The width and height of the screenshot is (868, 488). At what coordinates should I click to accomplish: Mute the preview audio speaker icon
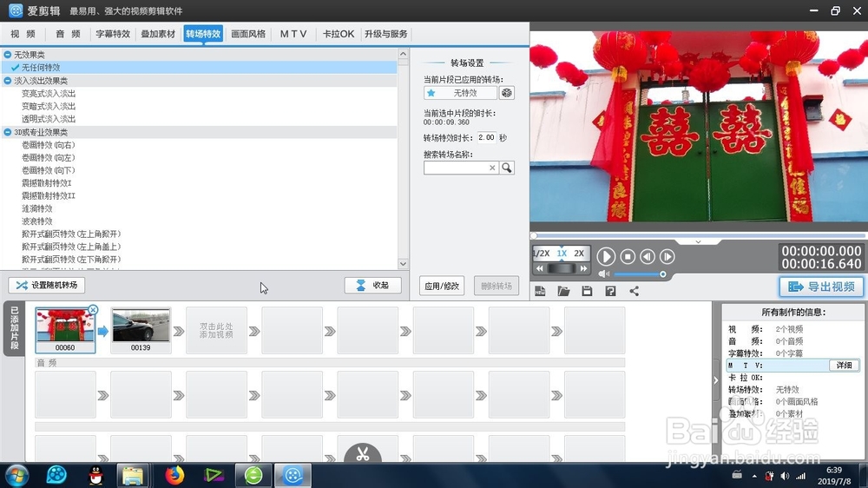603,274
